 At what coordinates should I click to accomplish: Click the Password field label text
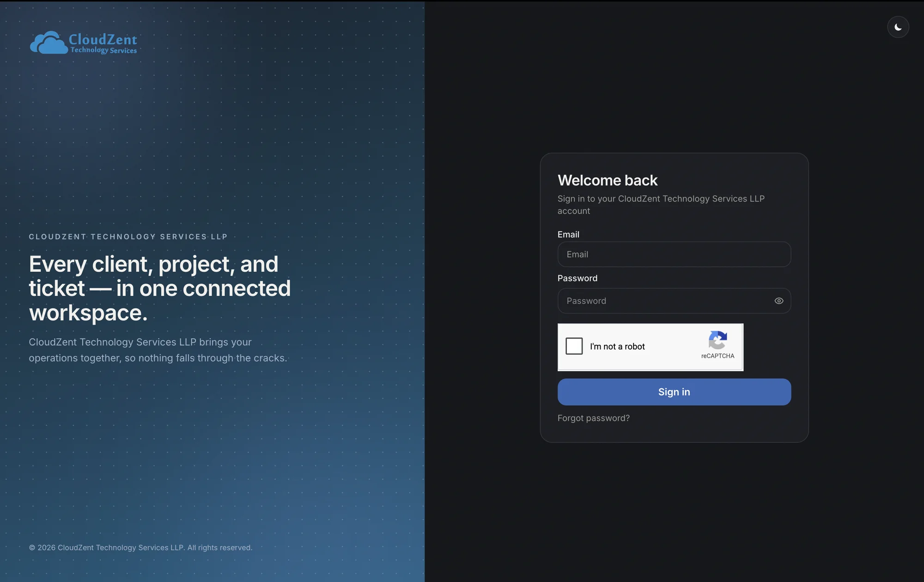(577, 278)
